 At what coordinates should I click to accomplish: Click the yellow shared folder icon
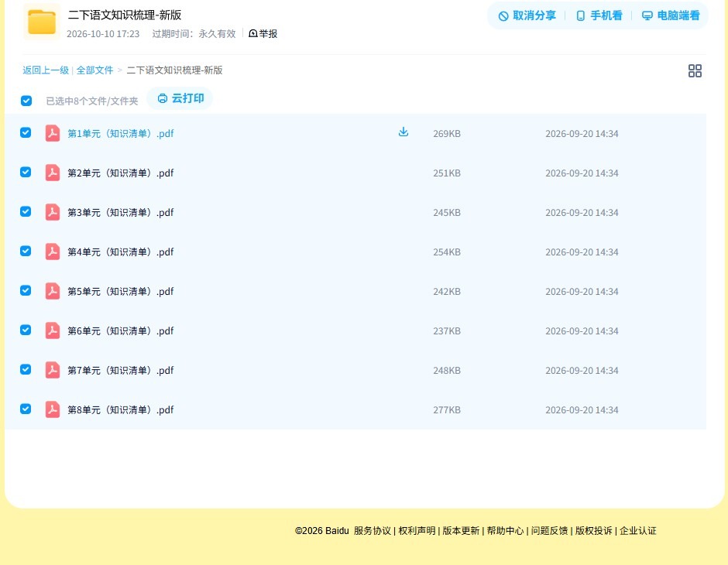[x=42, y=22]
